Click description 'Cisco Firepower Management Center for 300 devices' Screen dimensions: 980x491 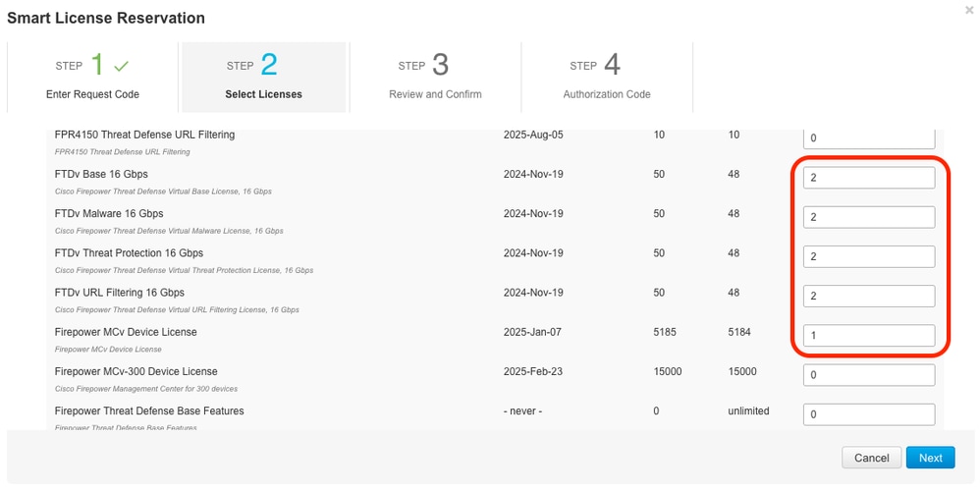pyautogui.click(x=146, y=389)
